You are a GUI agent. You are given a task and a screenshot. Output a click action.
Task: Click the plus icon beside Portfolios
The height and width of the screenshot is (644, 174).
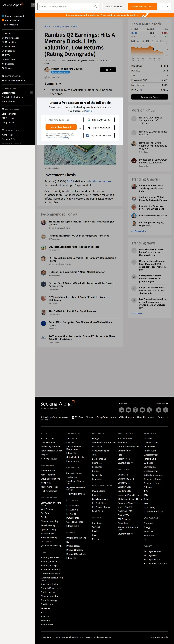click(32, 93)
